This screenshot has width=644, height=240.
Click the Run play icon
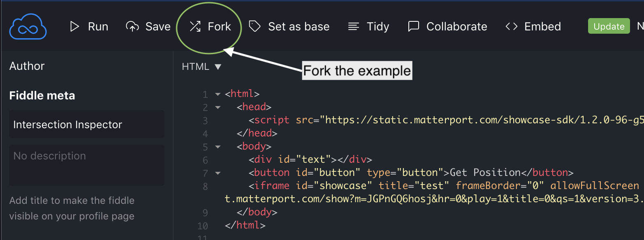74,27
